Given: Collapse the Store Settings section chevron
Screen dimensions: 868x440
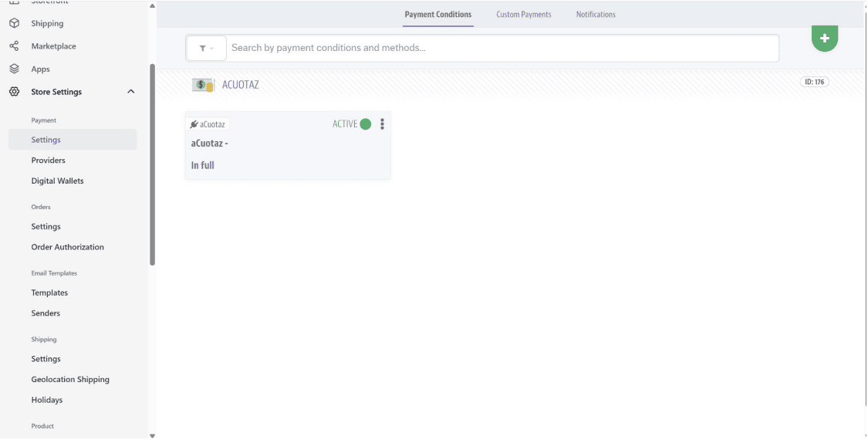Looking at the screenshot, I should point(130,91).
